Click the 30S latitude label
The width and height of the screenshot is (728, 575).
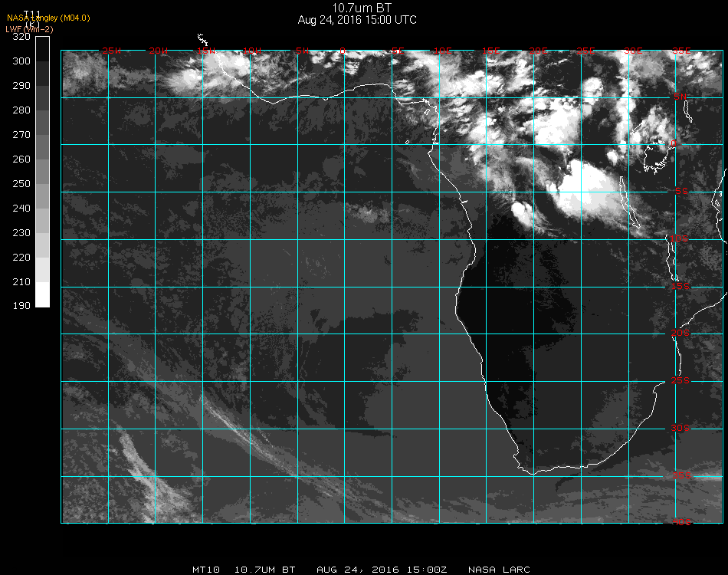680,428
